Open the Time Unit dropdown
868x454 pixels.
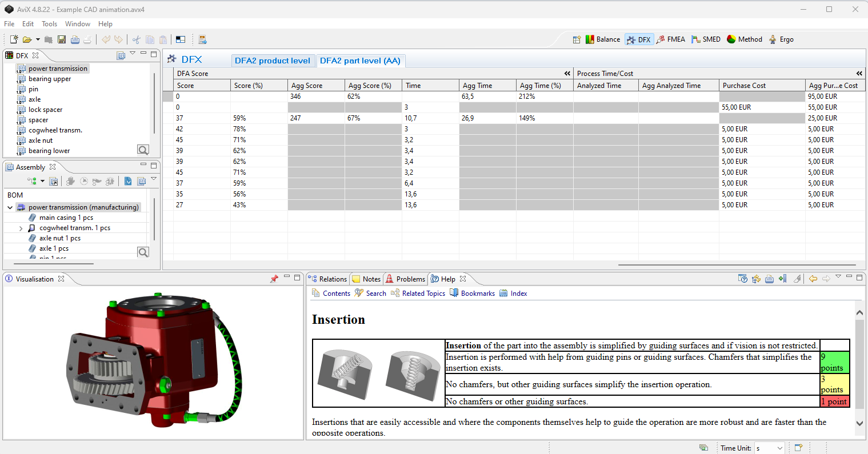[769, 448]
